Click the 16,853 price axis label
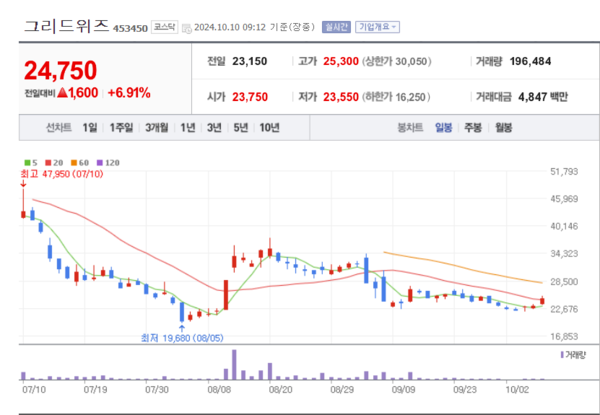Image resolution: width=600 pixels, height=415 pixels. click(x=564, y=337)
